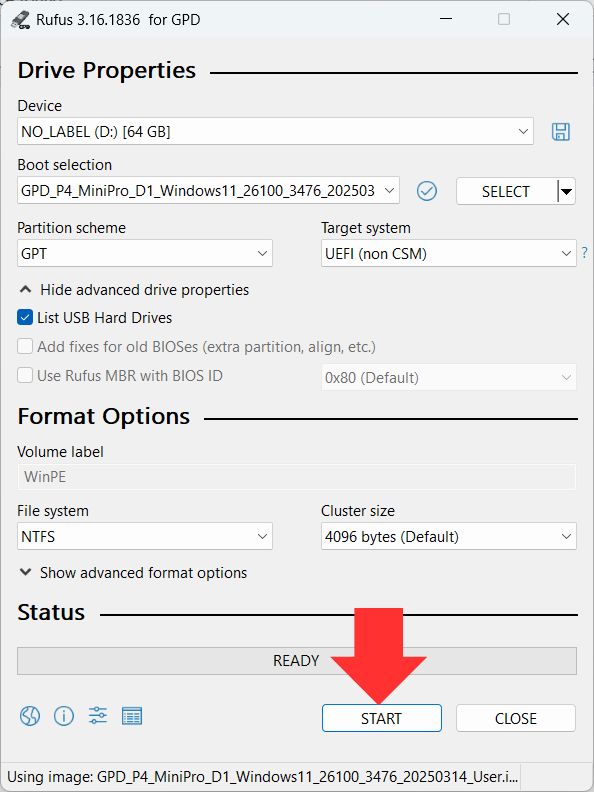This screenshot has height=792, width=594.
Task: Show the log window icon
Action: [132, 716]
